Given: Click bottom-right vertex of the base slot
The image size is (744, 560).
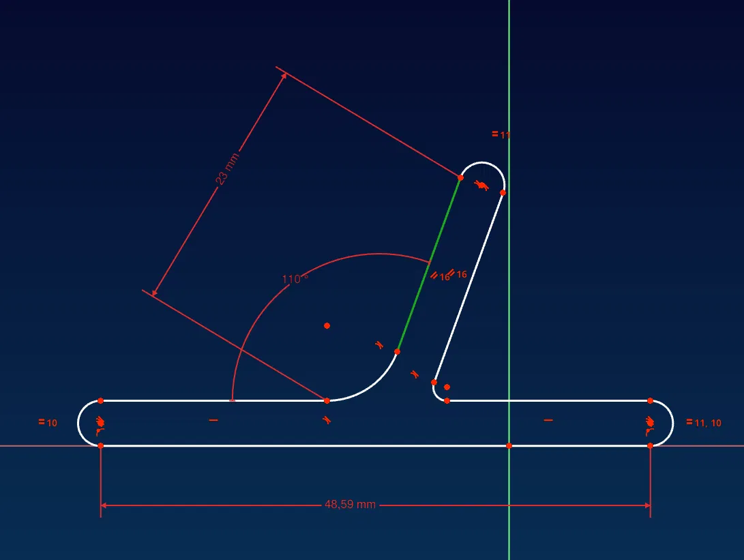Looking at the screenshot, I should click(x=650, y=445).
